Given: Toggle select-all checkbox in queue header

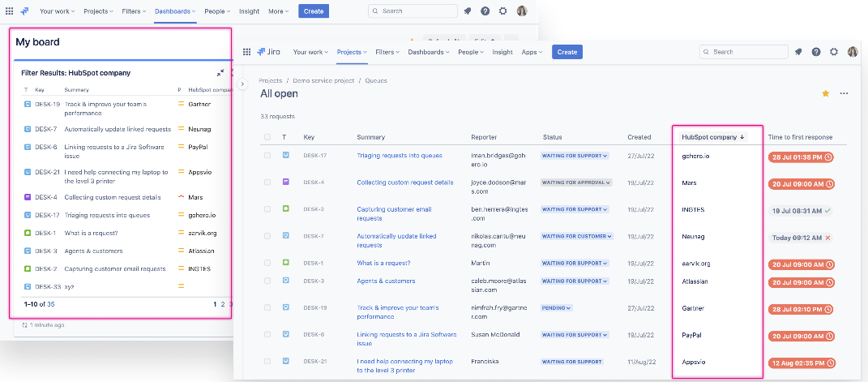Looking at the screenshot, I should pyautogui.click(x=267, y=137).
